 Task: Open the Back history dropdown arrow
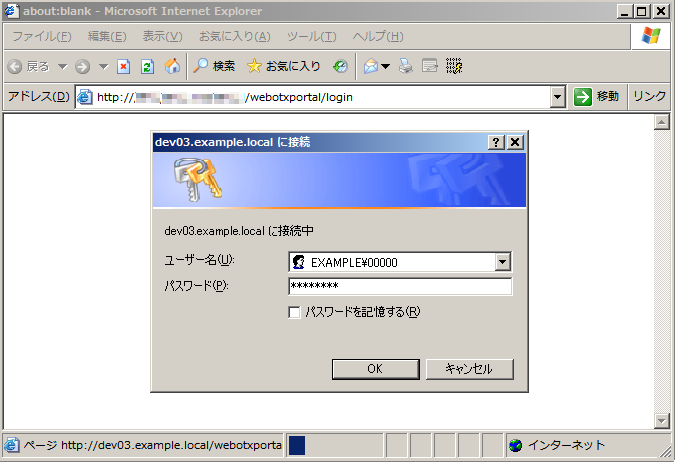63,67
